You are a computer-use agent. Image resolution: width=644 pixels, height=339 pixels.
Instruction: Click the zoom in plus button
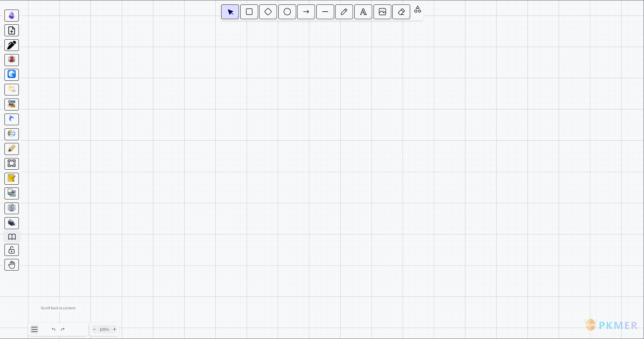click(x=114, y=329)
